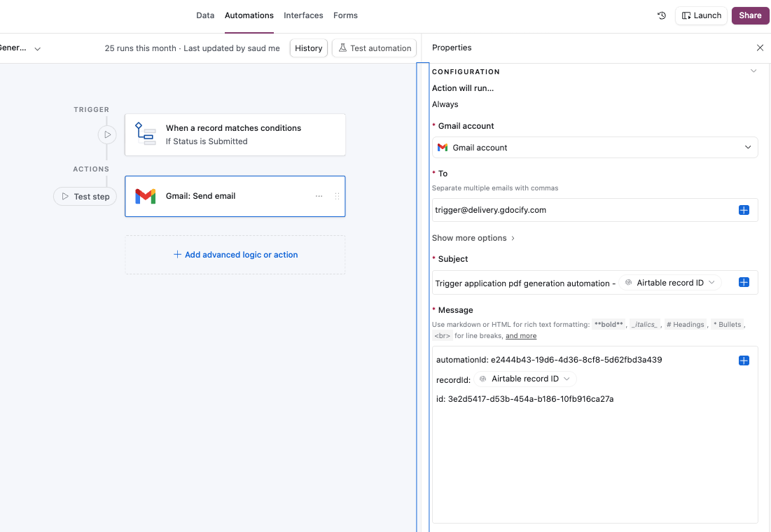Screen dimensions: 771x532
Task: Open the Forms tab
Action: click(x=345, y=15)
